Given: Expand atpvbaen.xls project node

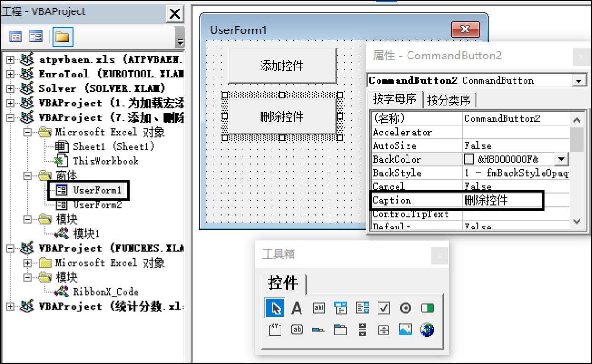Looking at the screenshot, I should [10, 60].
